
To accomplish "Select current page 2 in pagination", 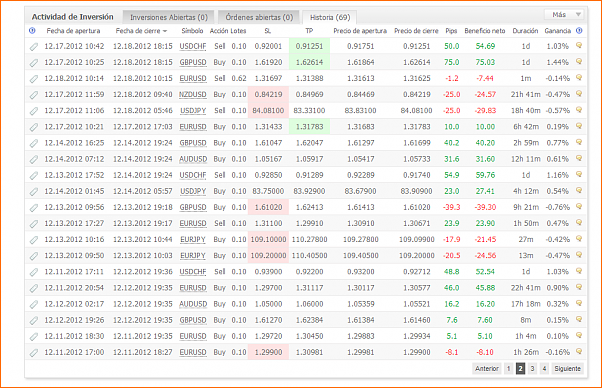I will coord(520,368).
